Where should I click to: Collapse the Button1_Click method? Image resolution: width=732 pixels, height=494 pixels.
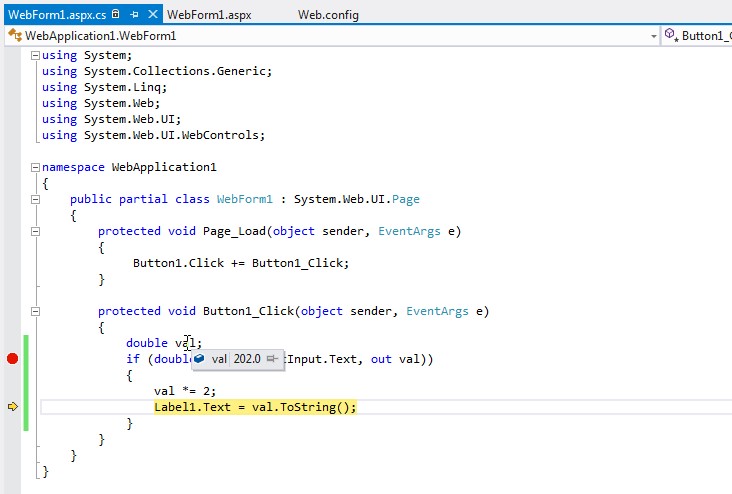coord(35,311)
